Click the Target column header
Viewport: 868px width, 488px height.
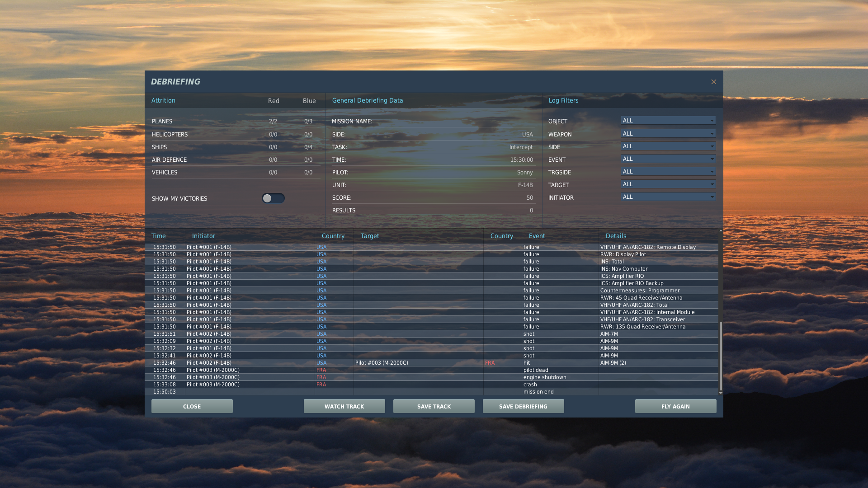(370, 236)
